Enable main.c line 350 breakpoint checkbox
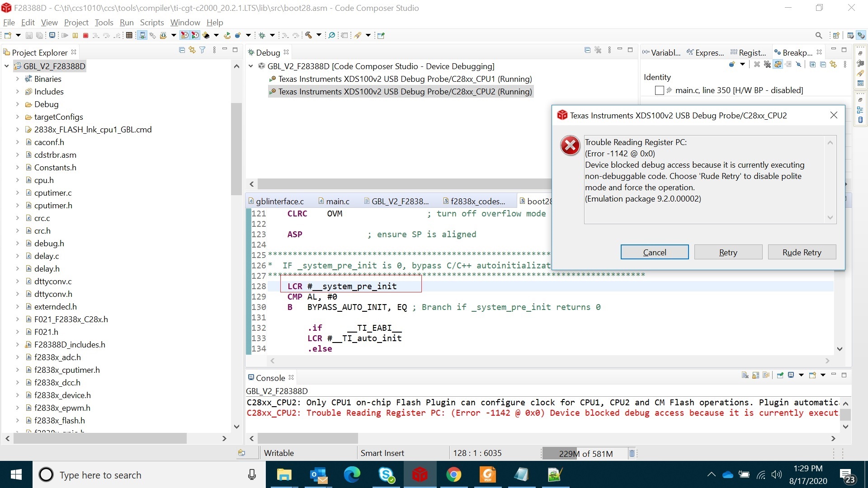The height and width of the screenshot is (488, 868). point(659,90)
